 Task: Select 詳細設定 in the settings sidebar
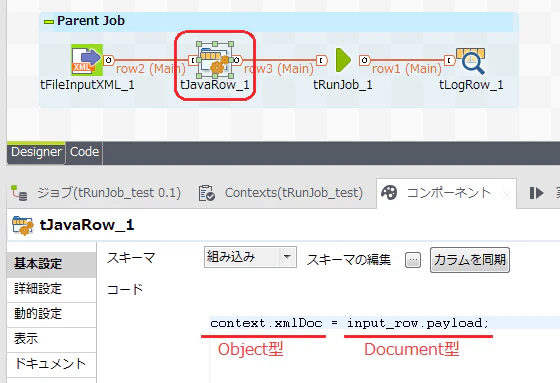[51, 289]
